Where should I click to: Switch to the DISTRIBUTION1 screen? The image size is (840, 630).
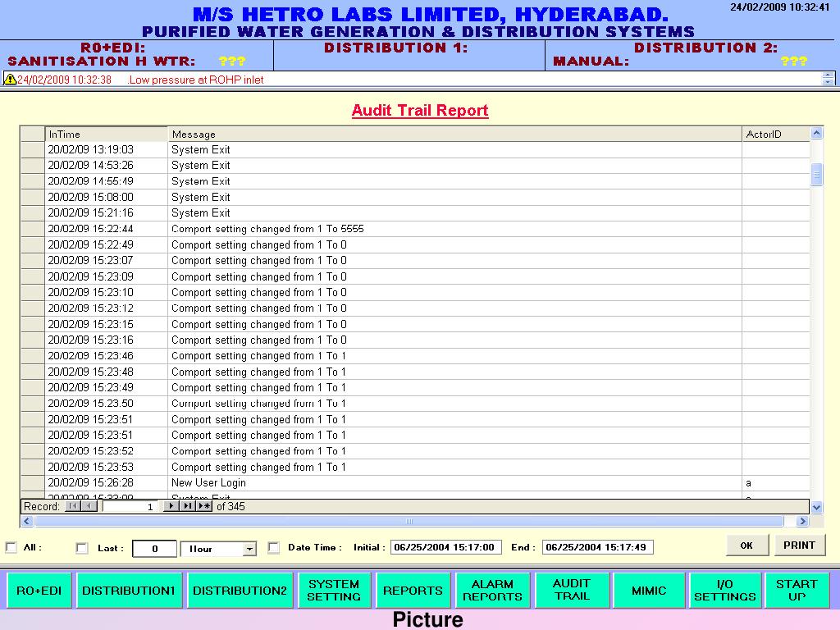click(x=129, y=591)
